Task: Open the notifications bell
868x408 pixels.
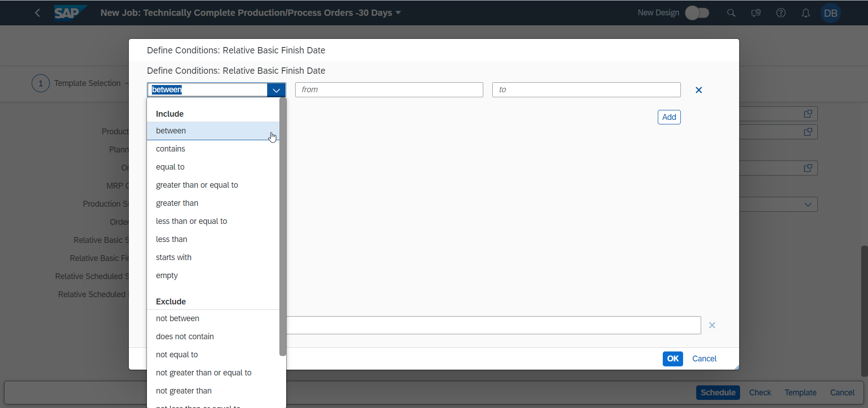Action: coord(806,13)
